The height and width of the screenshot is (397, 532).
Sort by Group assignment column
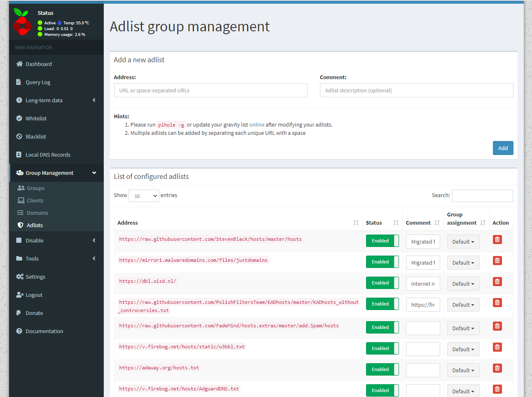click(x=466, y=219)
